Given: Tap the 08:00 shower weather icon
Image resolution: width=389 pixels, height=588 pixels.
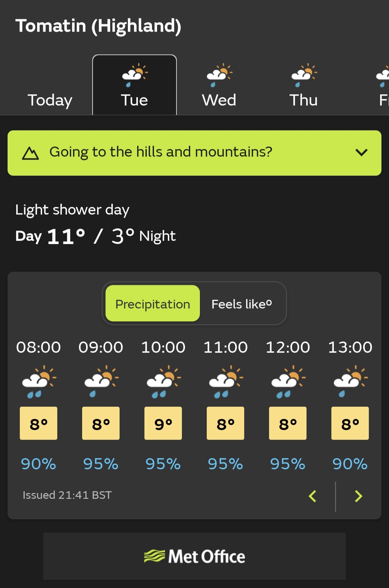Looking at the screenshot, I should pyautogui.click(x=39, y=381).
